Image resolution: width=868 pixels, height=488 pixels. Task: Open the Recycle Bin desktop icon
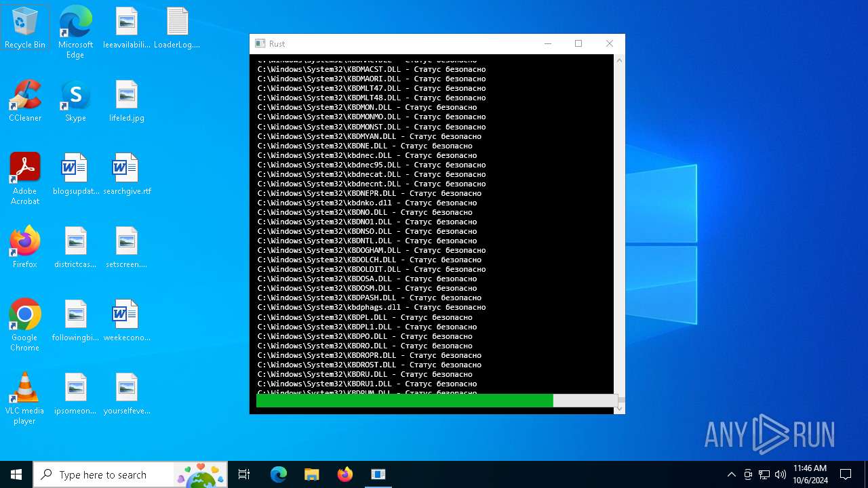25,28
